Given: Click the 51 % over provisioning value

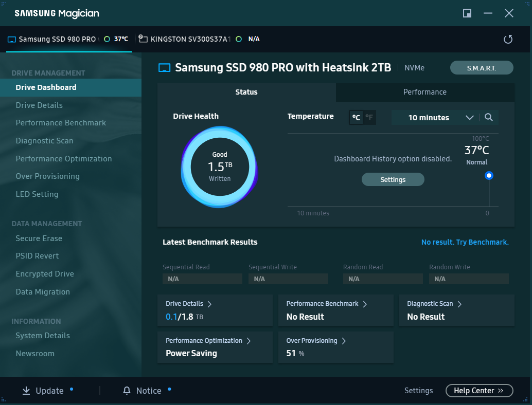Looking at the screenshot, I should tap(295, 354).
